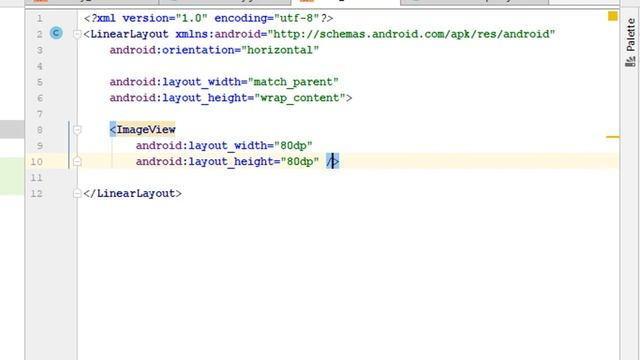Click the closing </LinearLayout> tag
This screenshot has width=640, height=360.
click(x=133, y=193)
